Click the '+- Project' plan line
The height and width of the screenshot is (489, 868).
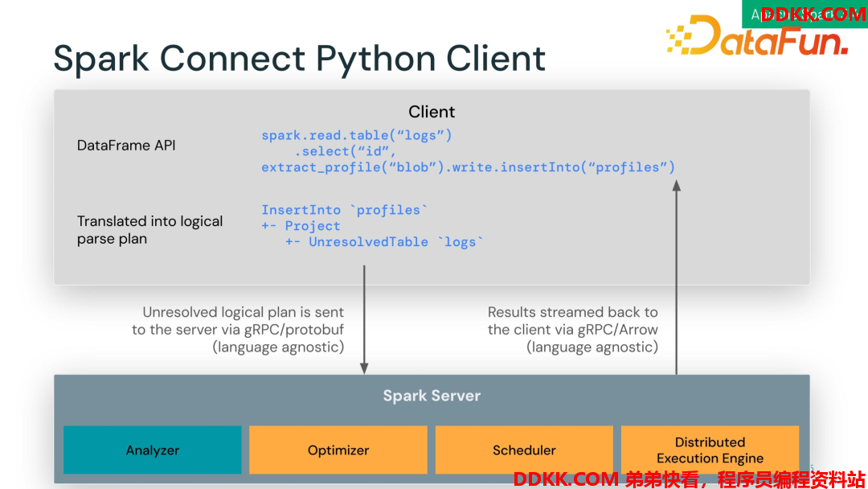coord(301,226)
